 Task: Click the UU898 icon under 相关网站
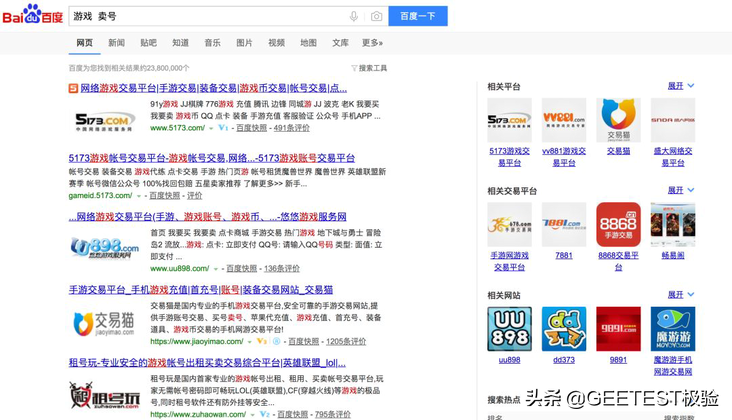pyautogui.click(x=509, y=329)
